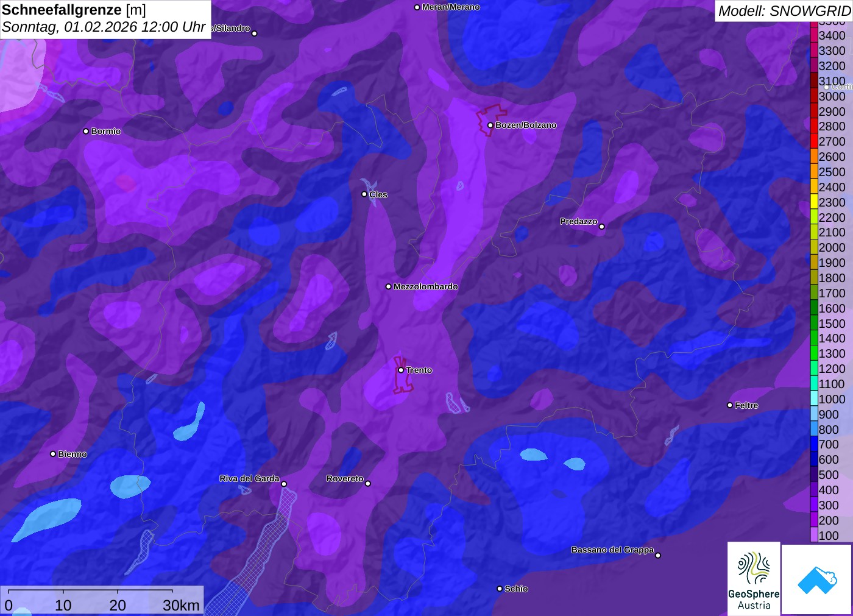Image resolution: width=853 pixels, height=616 pixels.
Task: Select the Feltre marker dot
Action: (x=730, y=405)
